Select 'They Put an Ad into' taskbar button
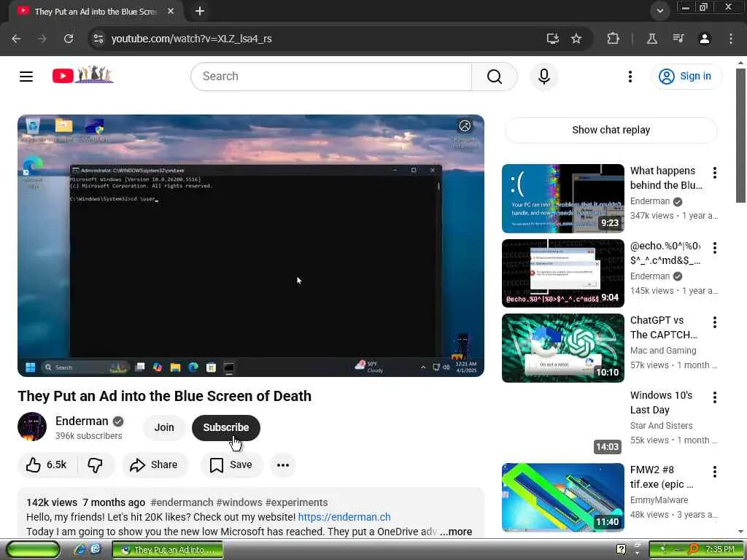The width and height of the screenshot is (747, 560). (x=168, y=550)
